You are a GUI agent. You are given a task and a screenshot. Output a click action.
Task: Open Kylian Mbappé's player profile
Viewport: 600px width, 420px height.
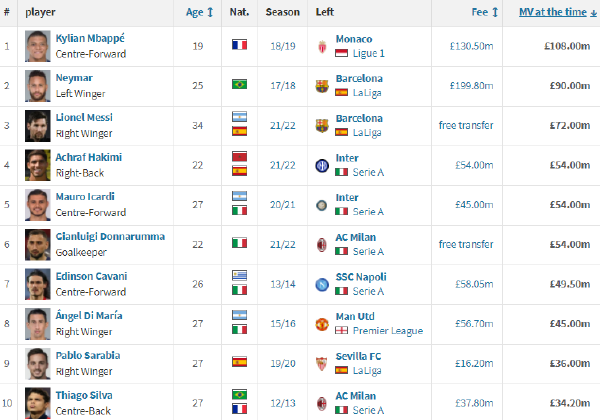click(x=90, y=38)
